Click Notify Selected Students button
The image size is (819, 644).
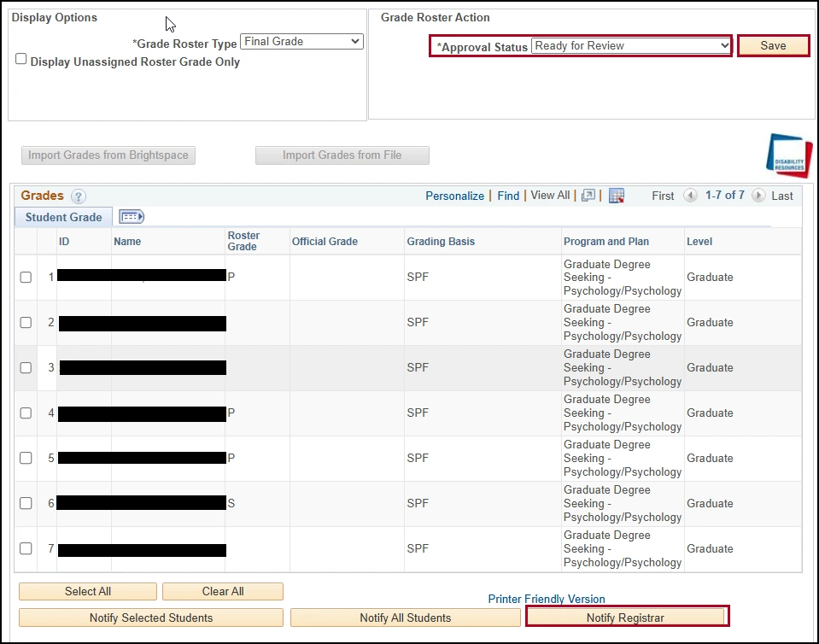pos(151,618)
